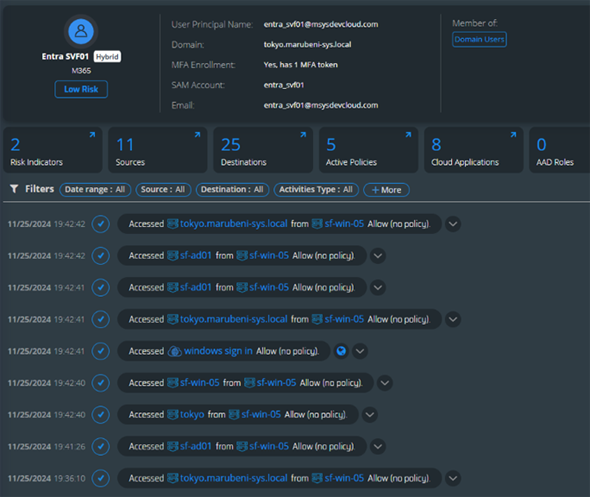The image size is (590, 497).
Task: Open Activities Type filter dropdown
Action: tap(316, 190)
